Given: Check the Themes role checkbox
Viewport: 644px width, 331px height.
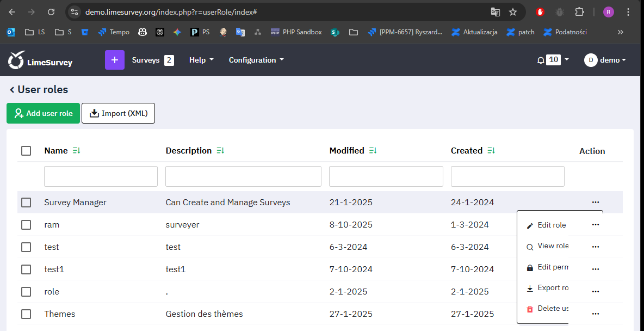Looking at the screenshot, I should pyautogui.click(x=26, y=314).
